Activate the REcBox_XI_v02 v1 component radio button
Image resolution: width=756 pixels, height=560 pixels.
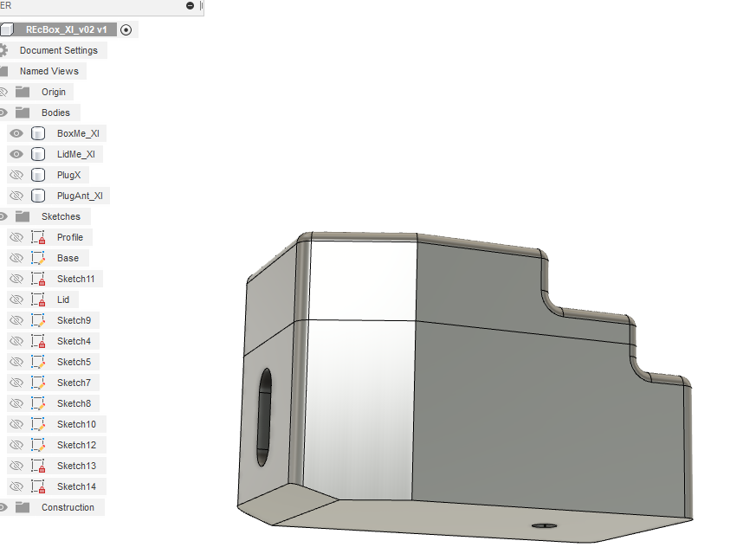(126, 30)
